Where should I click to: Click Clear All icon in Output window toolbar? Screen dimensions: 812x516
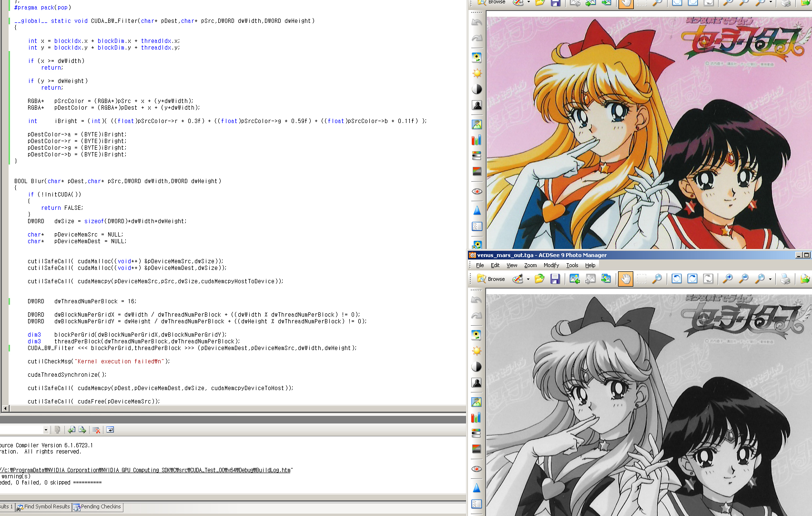tap(96, 430)
